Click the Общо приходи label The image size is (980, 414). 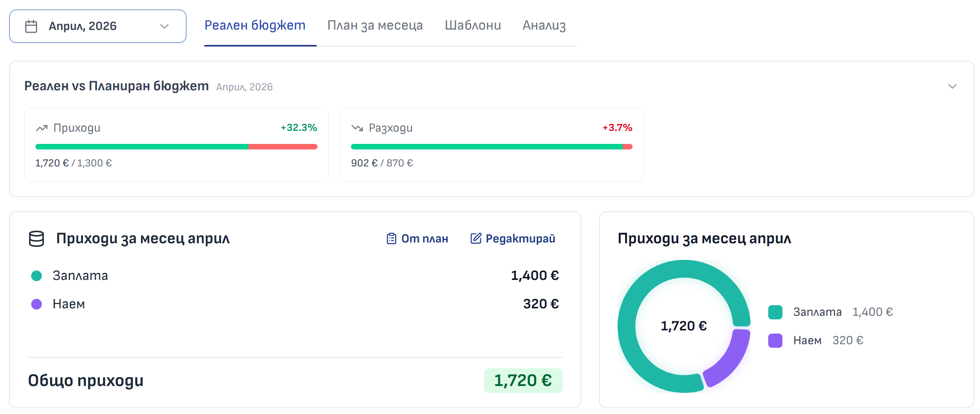tap(86, 380)
